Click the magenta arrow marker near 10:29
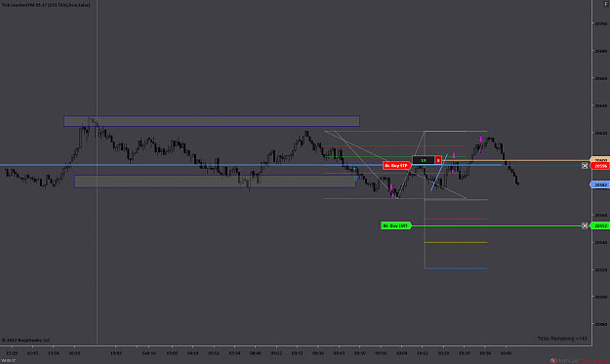The width and height of the screenshot is (610, 364). pos(454,156)
